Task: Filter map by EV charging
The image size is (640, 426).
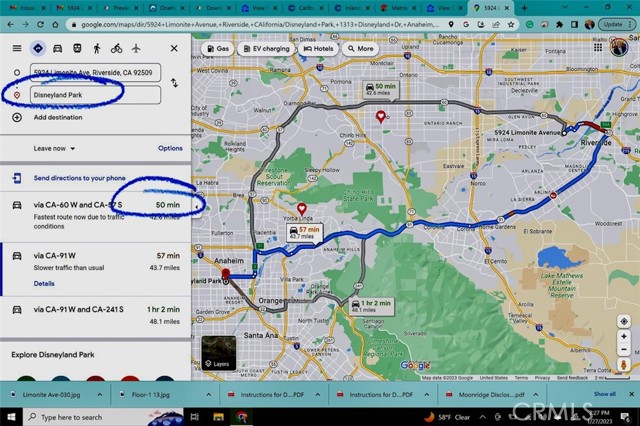Action: tap(266, 49)
